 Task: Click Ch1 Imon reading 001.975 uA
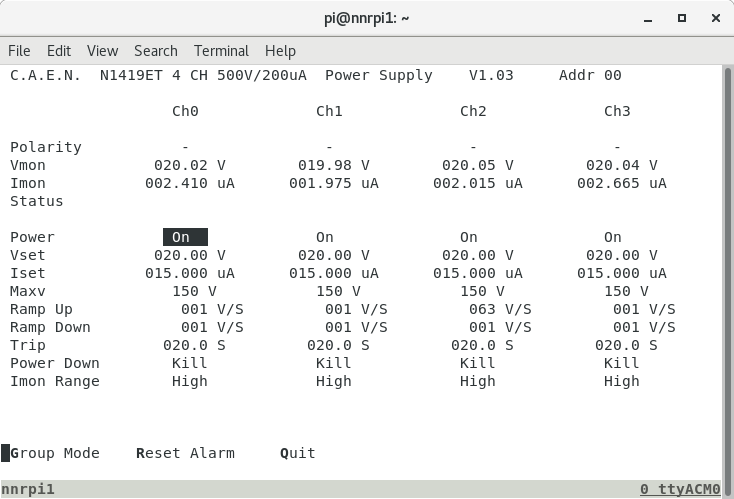(x=334, y=183)
